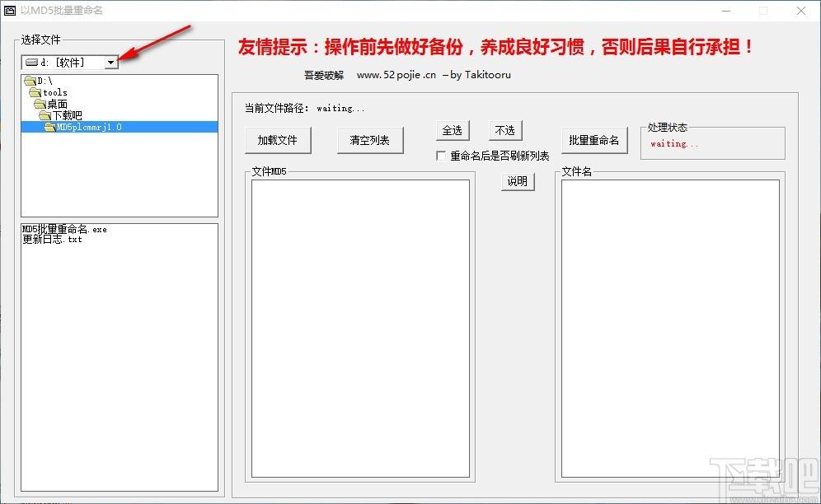Select the MD5plcmmrj1.0 folder
Viewport: 821px width, 504px height.
tap(120, 127)
